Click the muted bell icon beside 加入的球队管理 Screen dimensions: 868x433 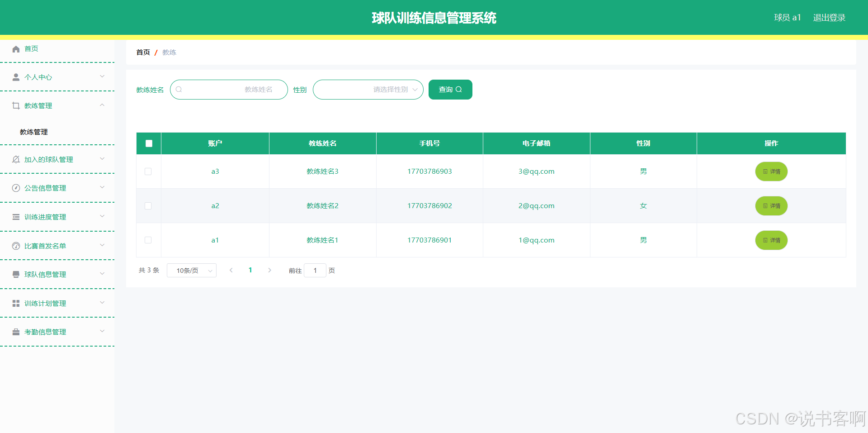click(16, 160)
